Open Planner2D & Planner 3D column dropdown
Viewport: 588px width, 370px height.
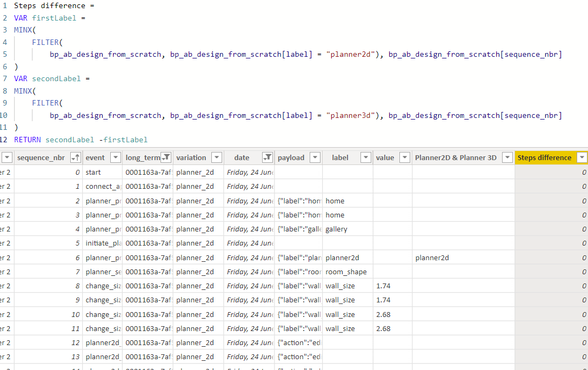click(x=507, y=157)
